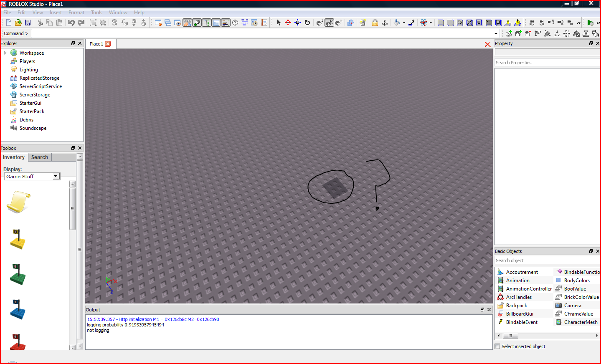Enable the 1-stud grid snap magnet
The height and width of the screenshot is (364, 601).
pyautogui.click(x=320, y=23)
